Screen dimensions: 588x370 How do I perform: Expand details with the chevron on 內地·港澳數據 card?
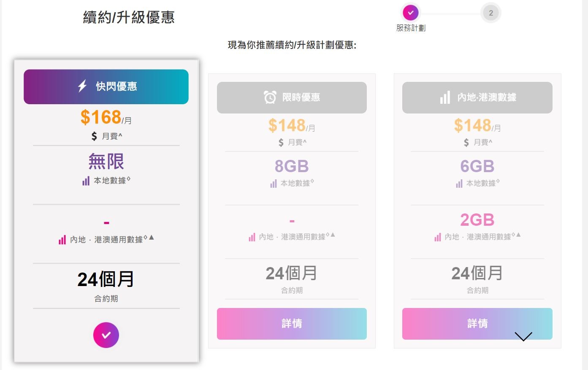tap(523, 337)
